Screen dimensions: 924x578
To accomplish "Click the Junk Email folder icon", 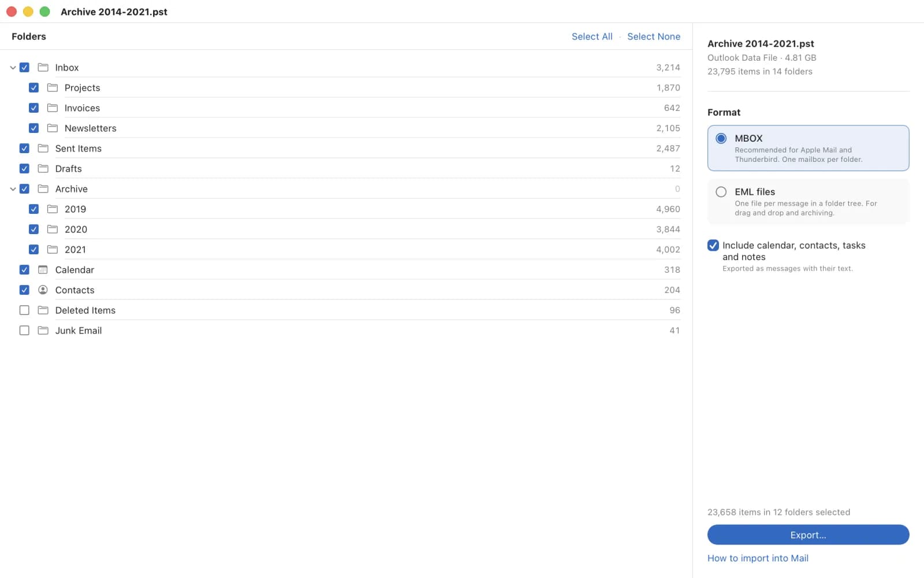I will pyautogui.click(x=43, y=331).
